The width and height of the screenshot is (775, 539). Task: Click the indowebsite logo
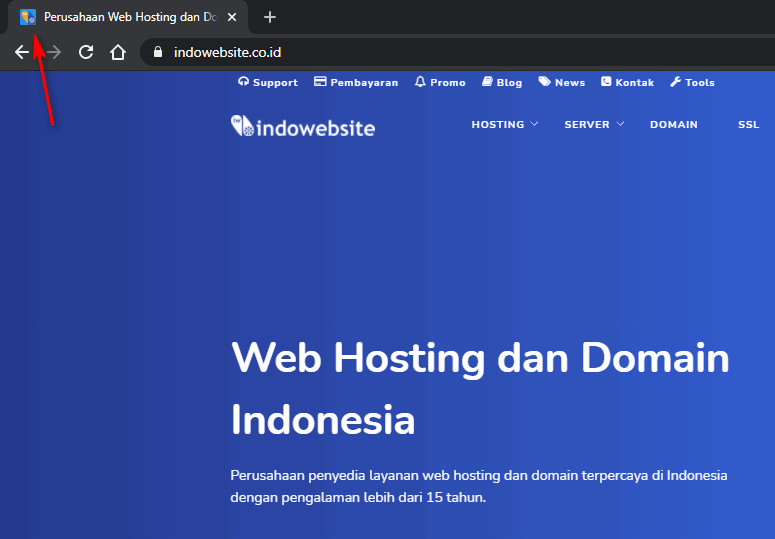(303, 126)
